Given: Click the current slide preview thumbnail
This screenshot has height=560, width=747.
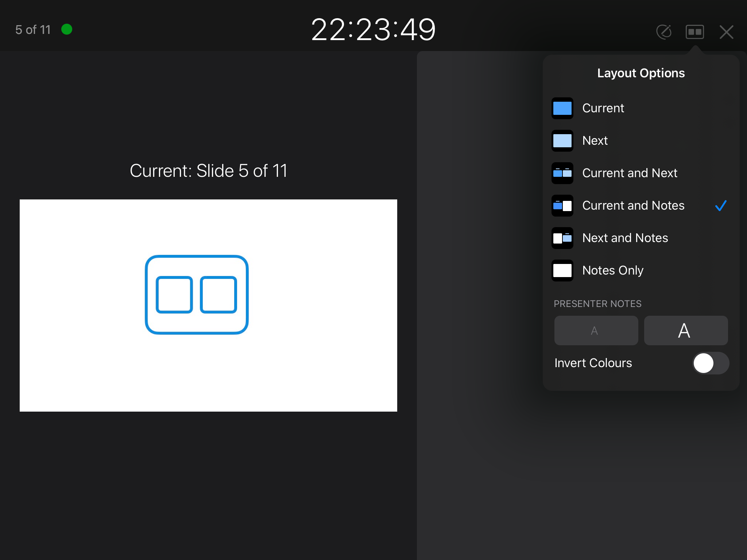Looking at the screenshot, I should (208, 306).
